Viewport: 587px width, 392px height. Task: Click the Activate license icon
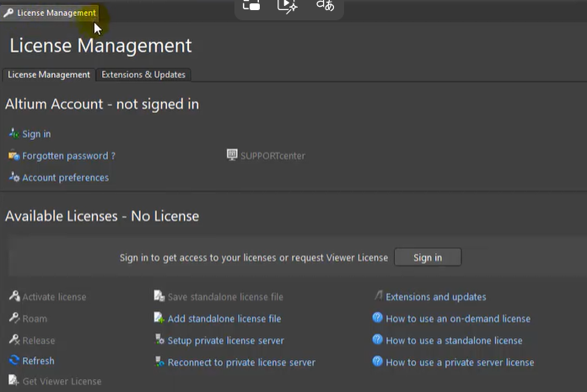click(14, 296)
